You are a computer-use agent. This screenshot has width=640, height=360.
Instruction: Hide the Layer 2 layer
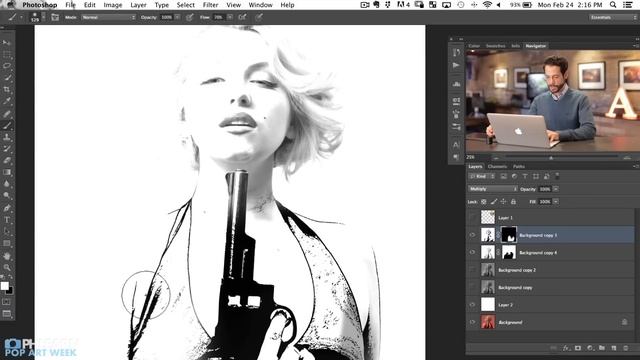(473, 305)
